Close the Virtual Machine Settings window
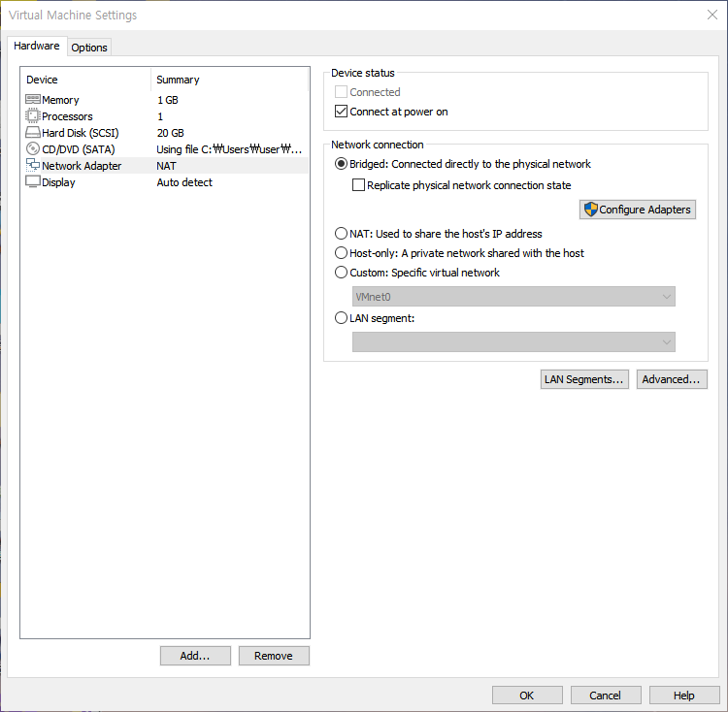Screen dimensions: 728x712 pos(712,15)
